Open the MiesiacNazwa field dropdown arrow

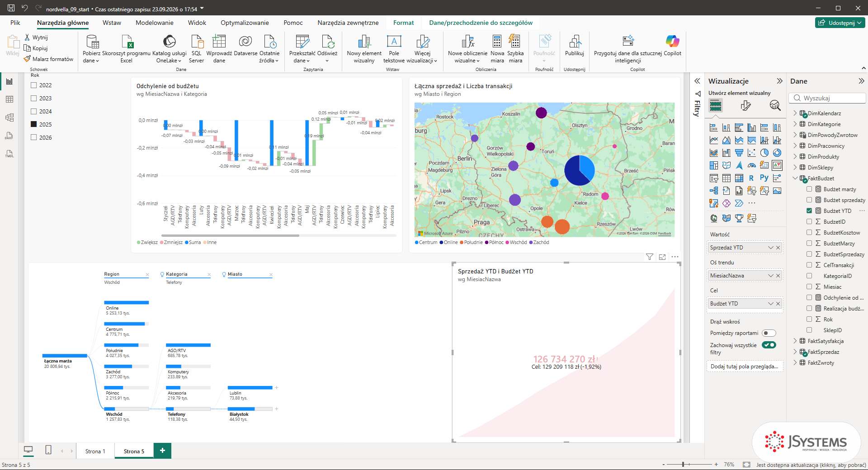point(771,276)
